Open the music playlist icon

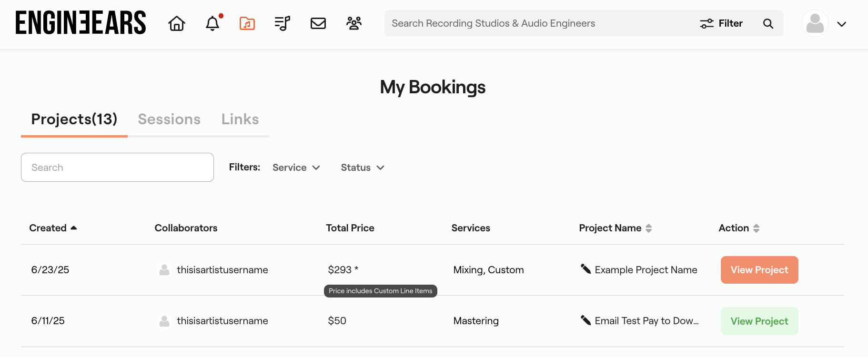coord(282,23)
